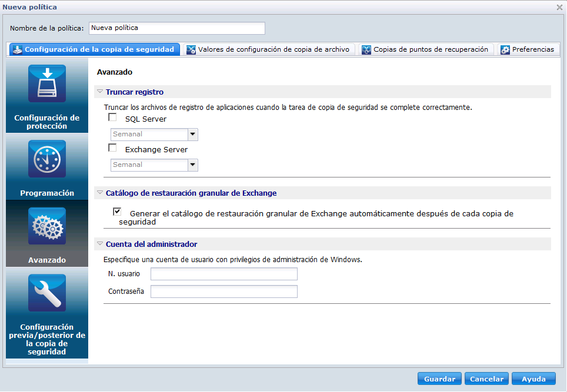The height and width of the screenshot is (392, 567).
Task: Click the Guardar button
Action: [x=439, y=378]
